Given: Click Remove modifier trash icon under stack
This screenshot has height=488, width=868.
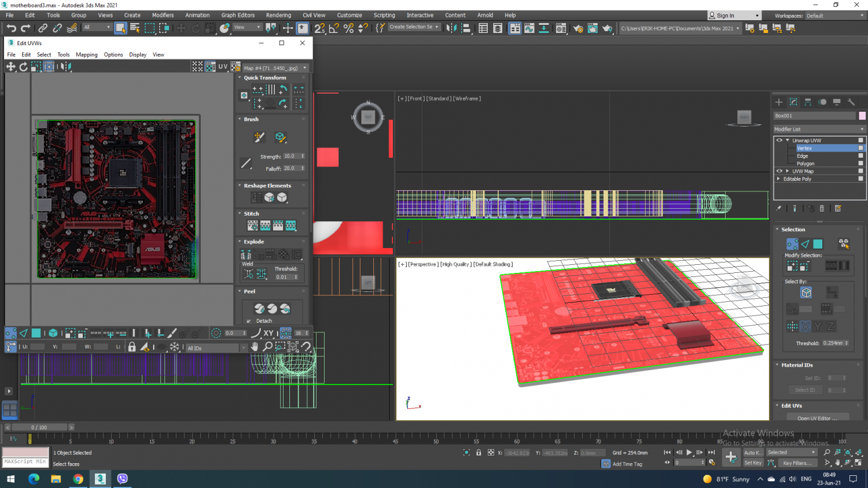Looking at the screenshot, I should 822,208.
